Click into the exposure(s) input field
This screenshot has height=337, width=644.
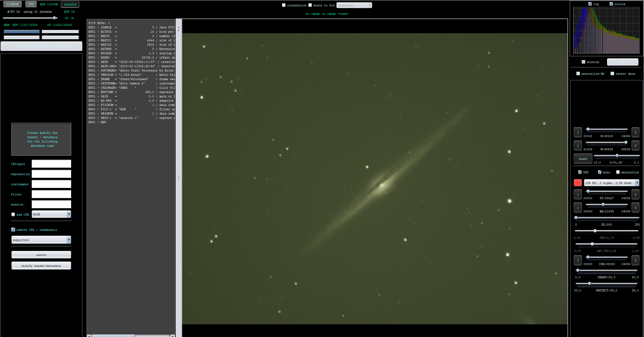(51, 174)
